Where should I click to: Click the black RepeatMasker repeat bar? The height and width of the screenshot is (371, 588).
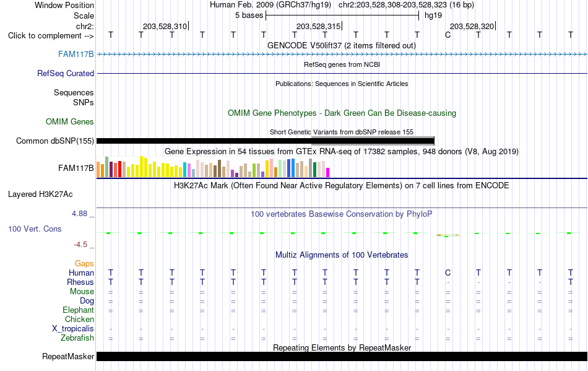point(342,356)
